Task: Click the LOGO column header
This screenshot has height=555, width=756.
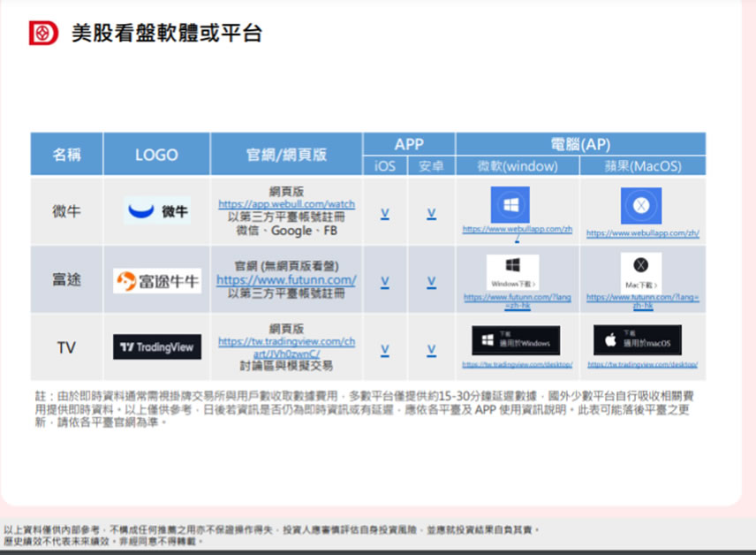Action: pos(156,154)
